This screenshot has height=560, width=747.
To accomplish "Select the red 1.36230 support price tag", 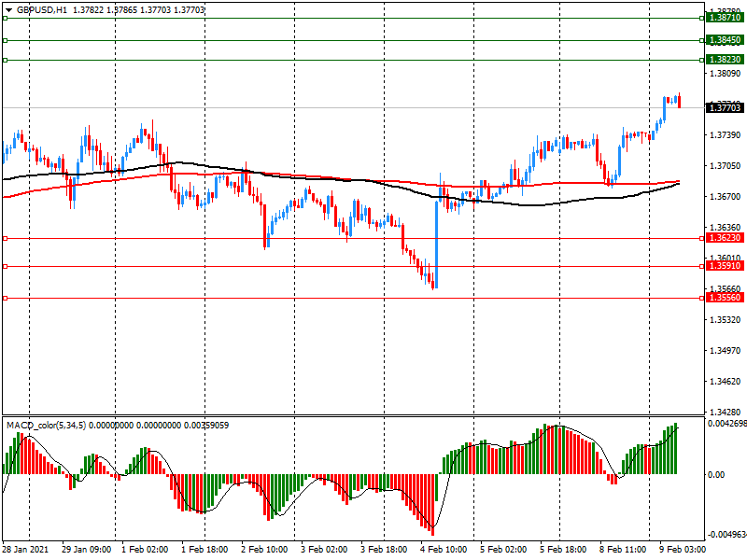I will coord(725,238).
